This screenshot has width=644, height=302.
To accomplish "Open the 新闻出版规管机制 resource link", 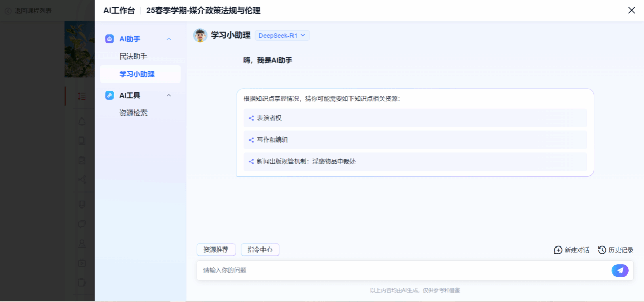I will (x=306, y=162).
